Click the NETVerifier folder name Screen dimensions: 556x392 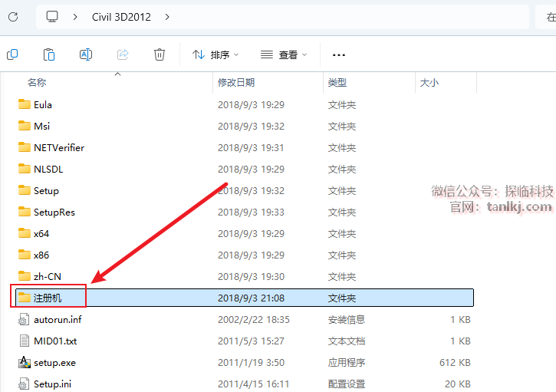[x=59, y=148]
